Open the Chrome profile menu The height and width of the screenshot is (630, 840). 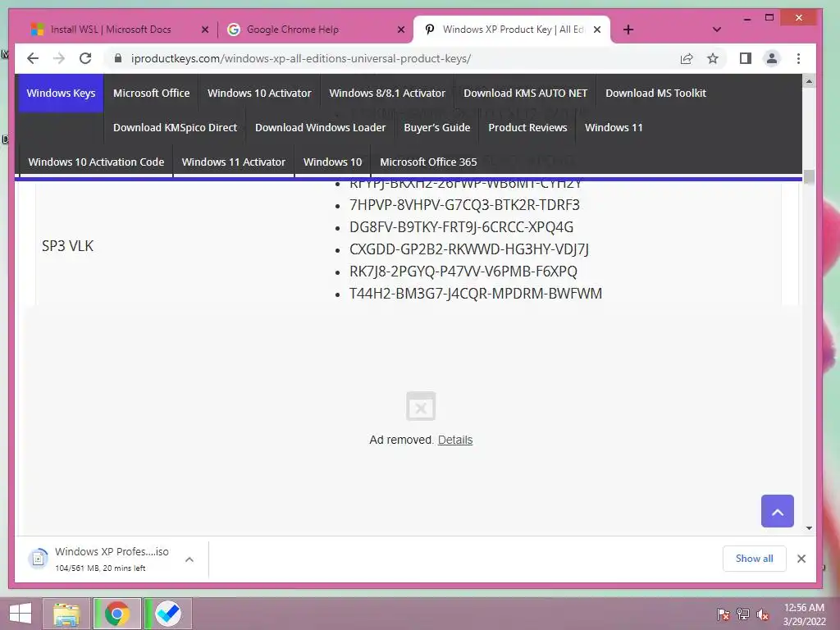coord(771,58)
